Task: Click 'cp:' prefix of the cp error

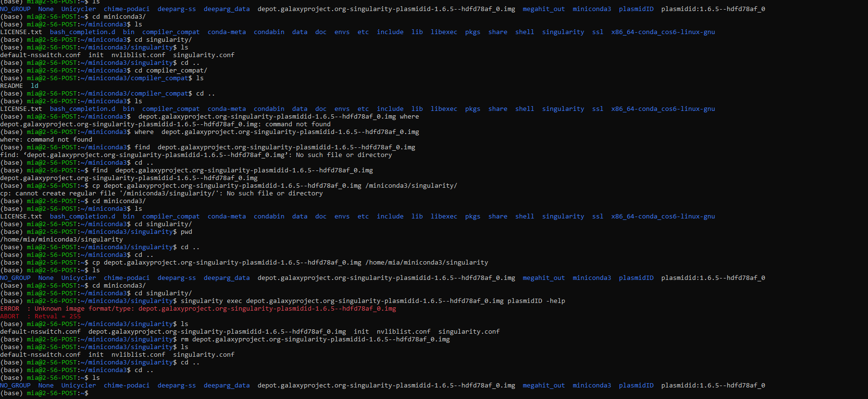Action: [6, 193]
